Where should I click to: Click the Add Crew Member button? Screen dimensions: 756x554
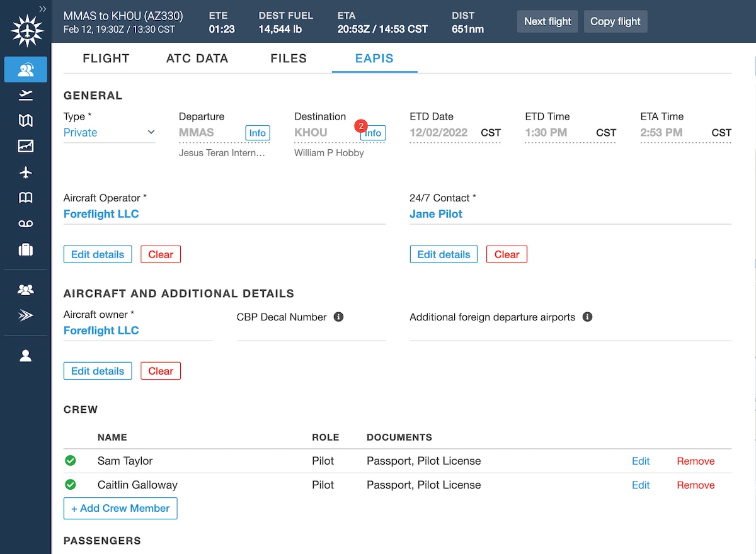[120, 509]
